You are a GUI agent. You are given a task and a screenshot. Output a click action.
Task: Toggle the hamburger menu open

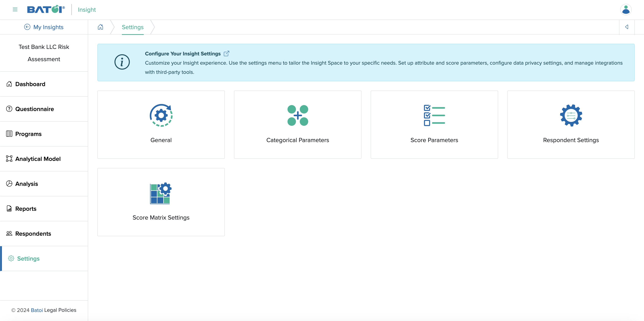click(14, 9)
